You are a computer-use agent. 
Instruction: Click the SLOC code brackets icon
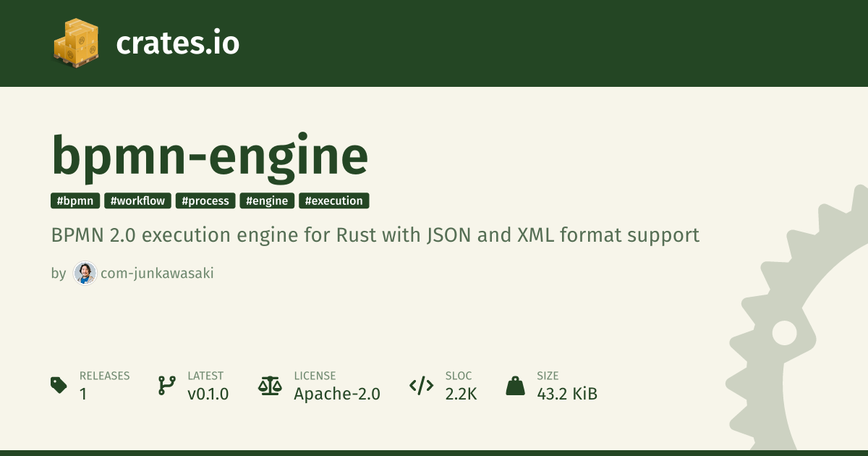421,385
